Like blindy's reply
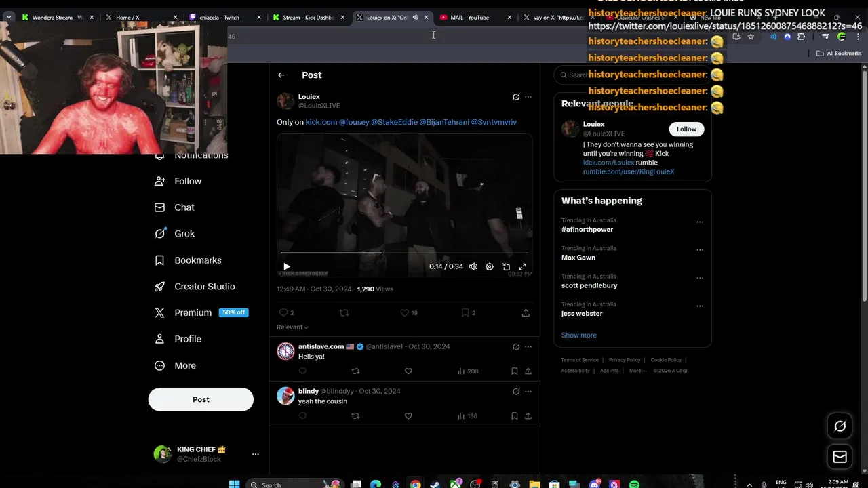 click(x=408, y=416)
